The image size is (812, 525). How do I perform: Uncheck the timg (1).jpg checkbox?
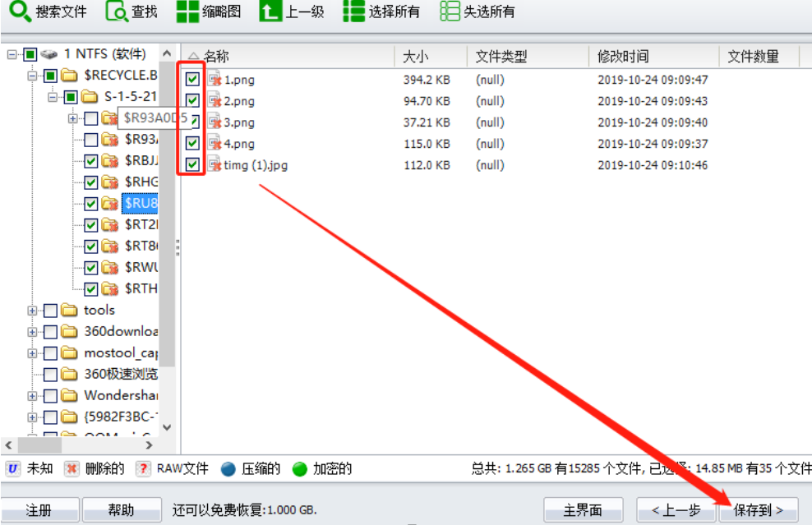(x=192, y=164)
